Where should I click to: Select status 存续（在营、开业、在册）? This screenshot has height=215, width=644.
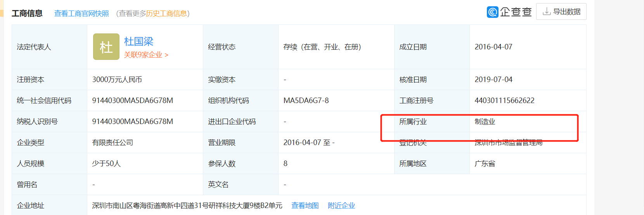[322, 47]
